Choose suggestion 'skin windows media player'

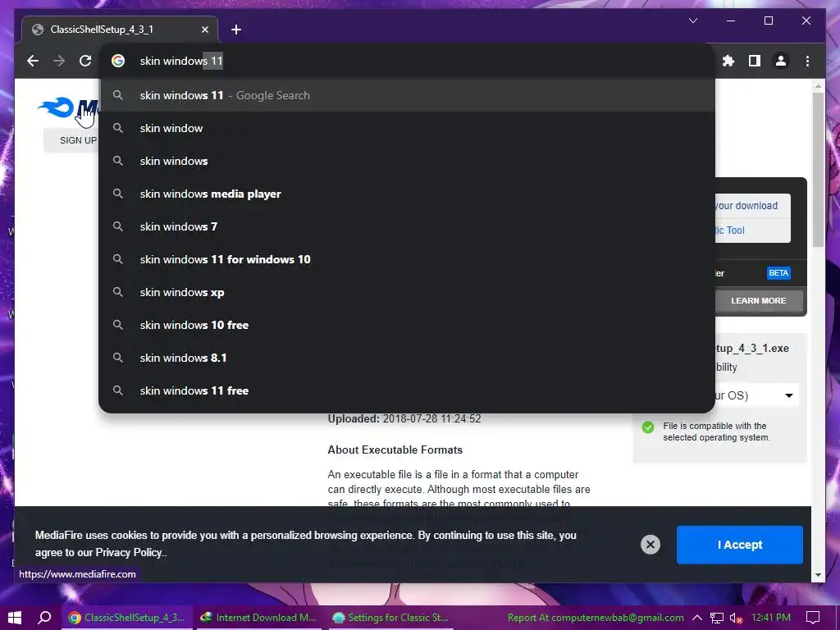click(x=407, y=194)
